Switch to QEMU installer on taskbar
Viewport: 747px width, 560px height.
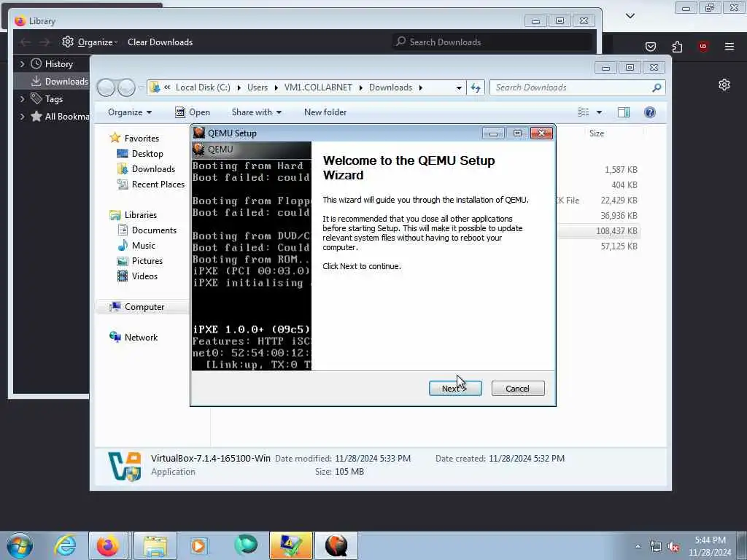[336, 545]
